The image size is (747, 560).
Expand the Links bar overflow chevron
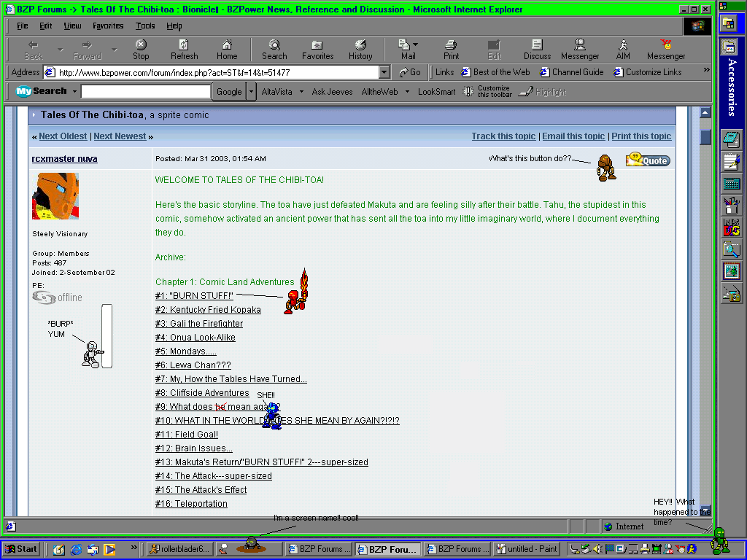[x=706, y=70]
